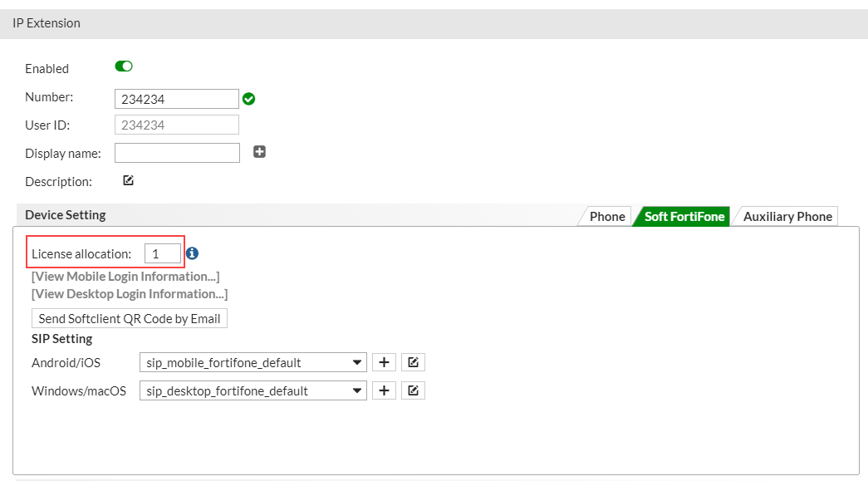Open the Description edit icon
This screenshot has height=481, width=868.
[128, 179]
